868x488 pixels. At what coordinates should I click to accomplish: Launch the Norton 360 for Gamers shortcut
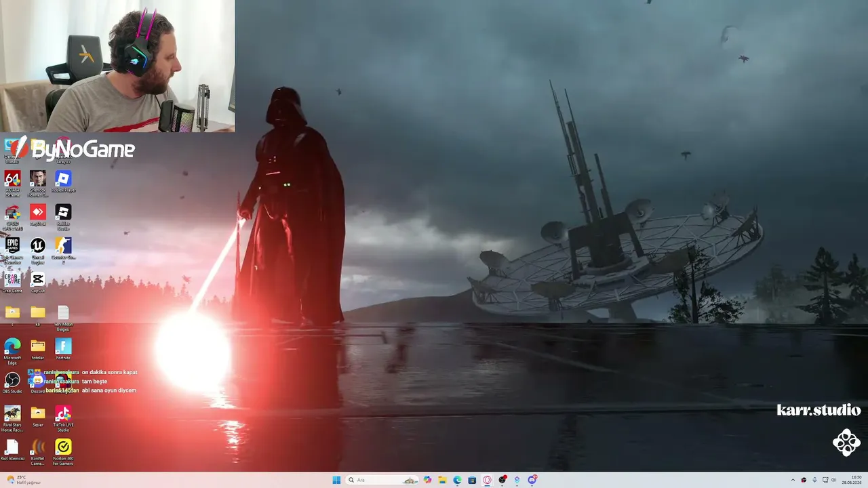(x=63, y=451)
